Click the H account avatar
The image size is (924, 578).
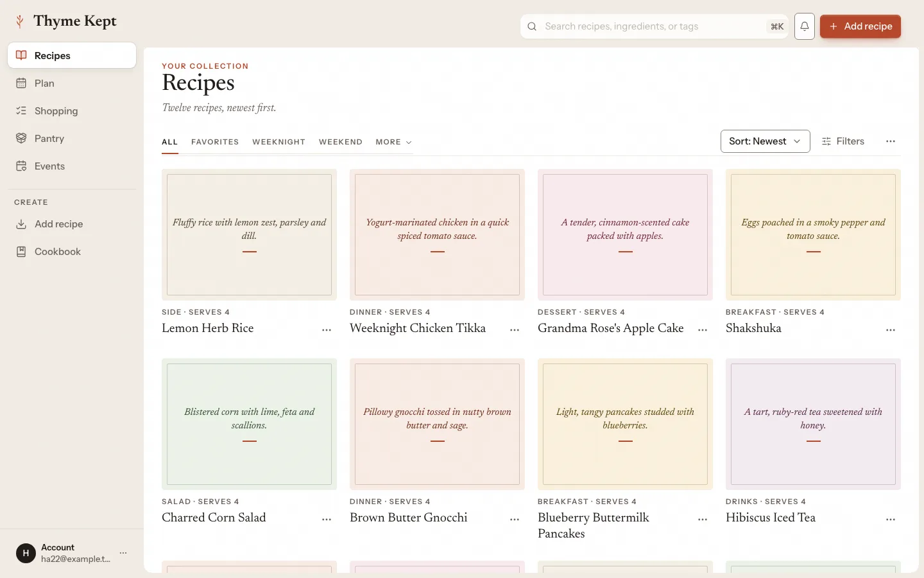point(26,553)
